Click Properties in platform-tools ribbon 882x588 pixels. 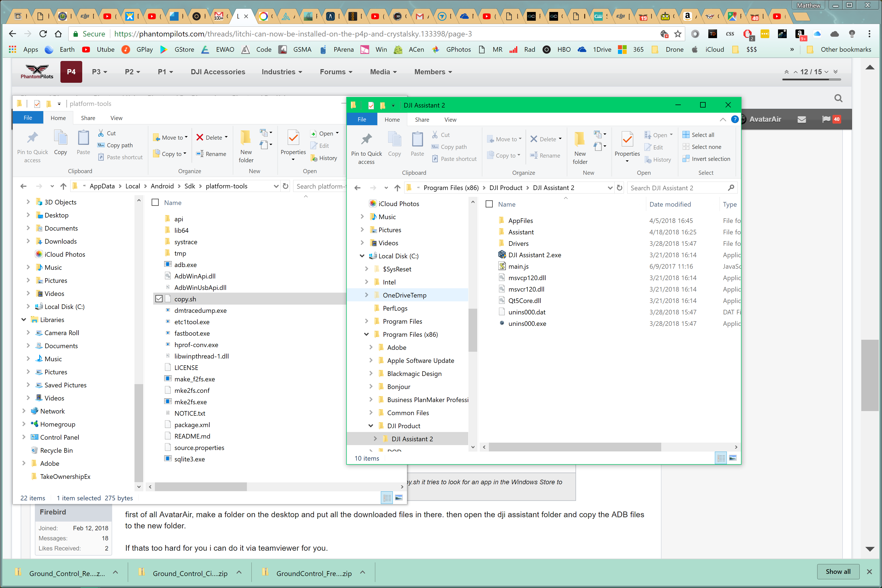(x=293, y=145)
